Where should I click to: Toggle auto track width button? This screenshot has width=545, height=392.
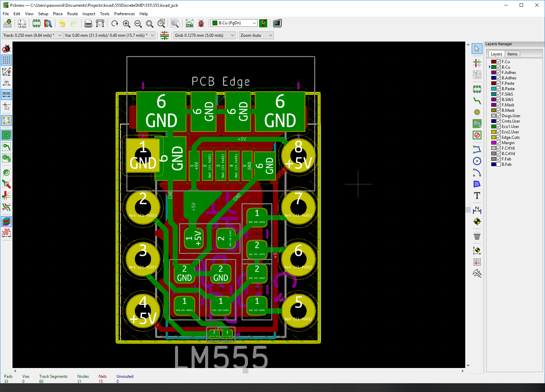click(165, 35)
